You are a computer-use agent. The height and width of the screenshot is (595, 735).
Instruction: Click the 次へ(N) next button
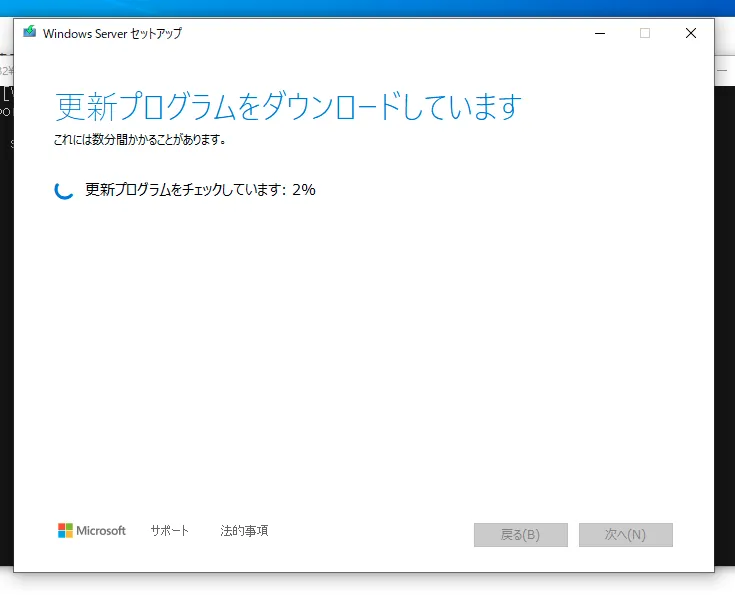626,535
